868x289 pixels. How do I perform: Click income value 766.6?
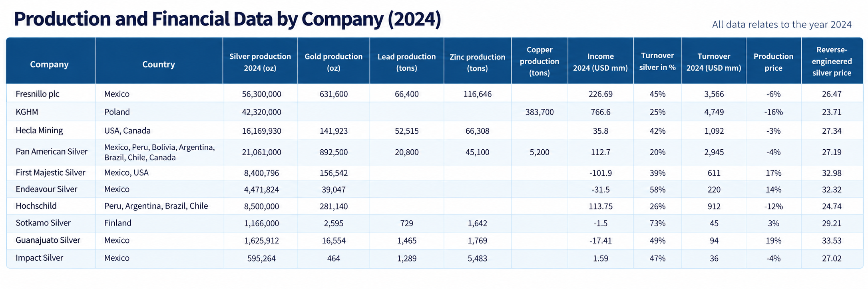[601, 112]
